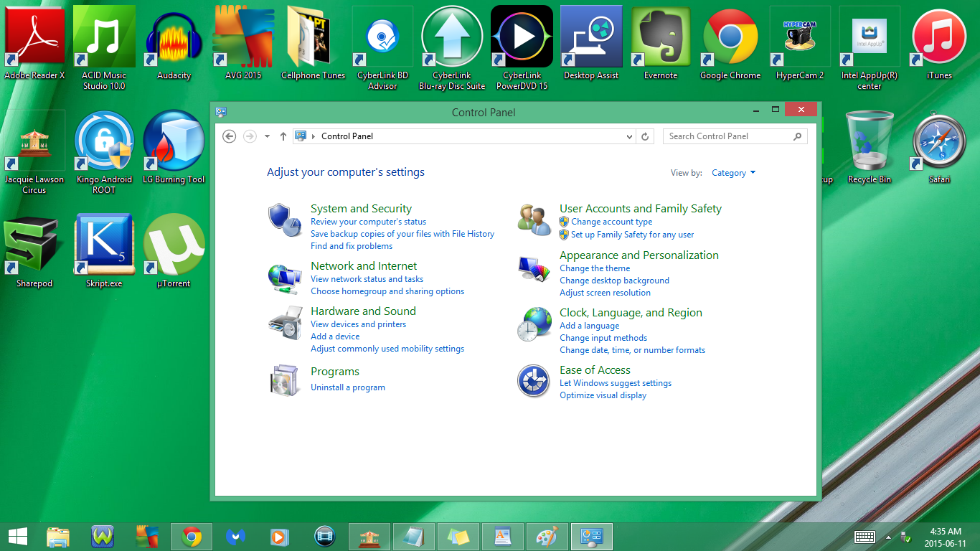The height and width of the screenshot is (551, 980).
Task: Select the µTorrent desktop icon
Action: pos(174,251)
